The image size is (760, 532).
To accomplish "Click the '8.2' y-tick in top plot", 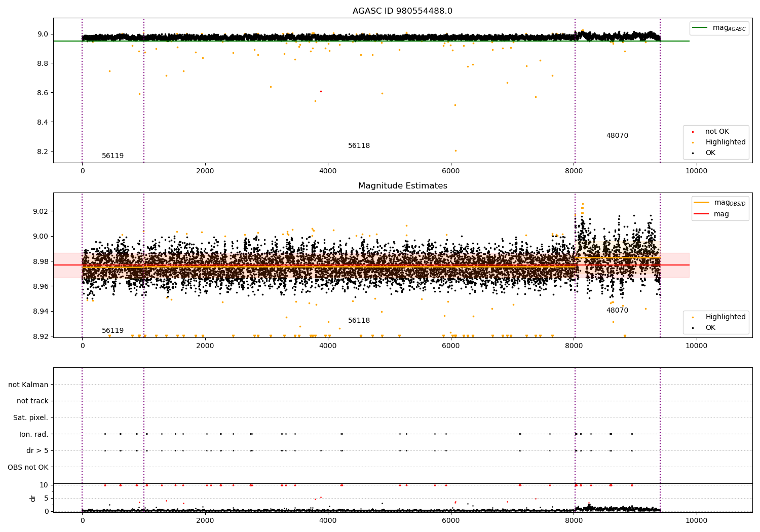I will pos(43,152).
